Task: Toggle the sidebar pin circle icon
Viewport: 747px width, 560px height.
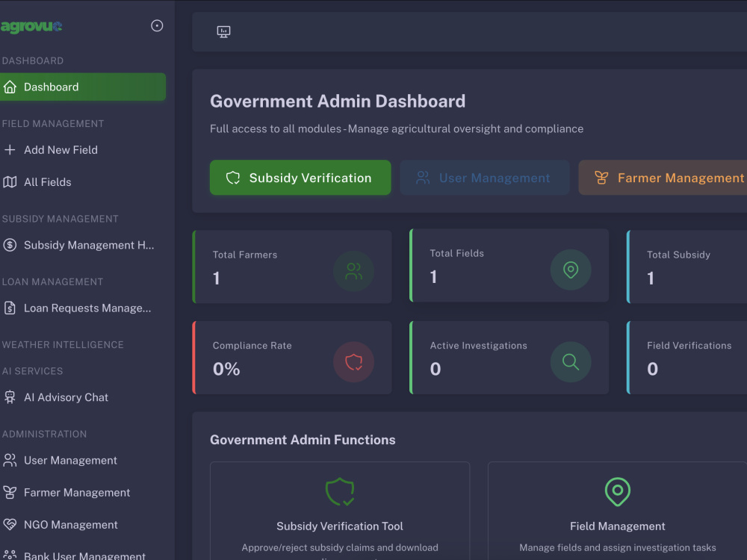Action: pos(157,25)
